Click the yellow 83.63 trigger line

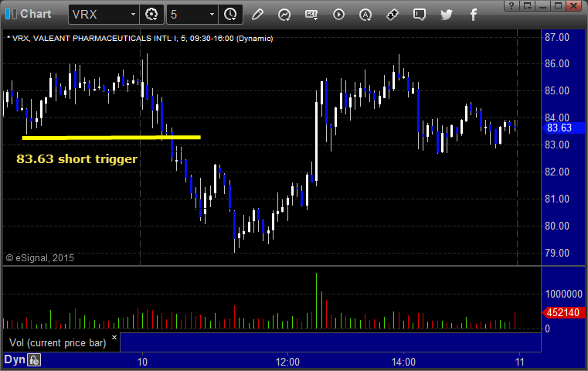[x=111, y=138]
